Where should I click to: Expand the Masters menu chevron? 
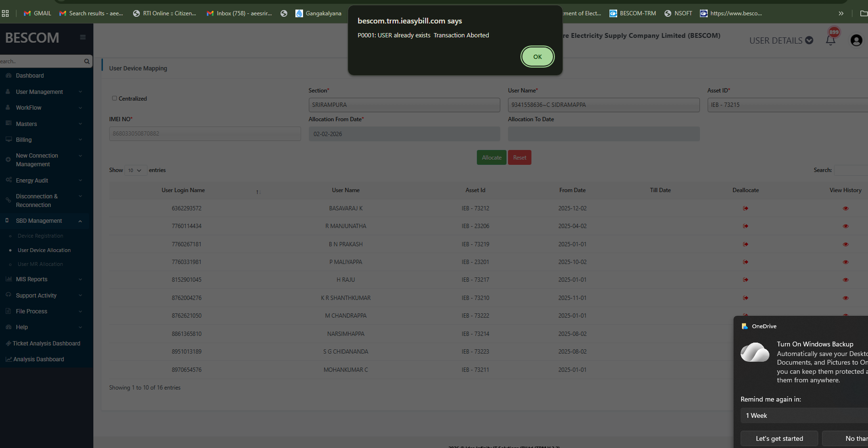point(80,124)
